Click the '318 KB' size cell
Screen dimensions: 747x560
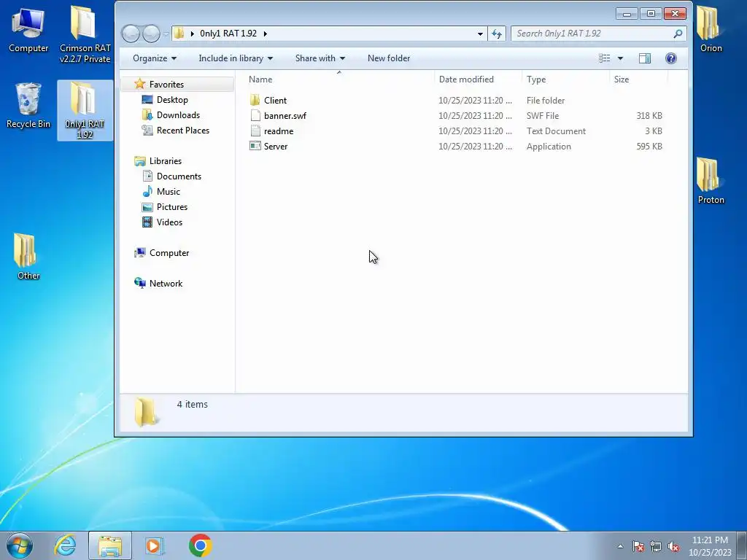(649, 116)
